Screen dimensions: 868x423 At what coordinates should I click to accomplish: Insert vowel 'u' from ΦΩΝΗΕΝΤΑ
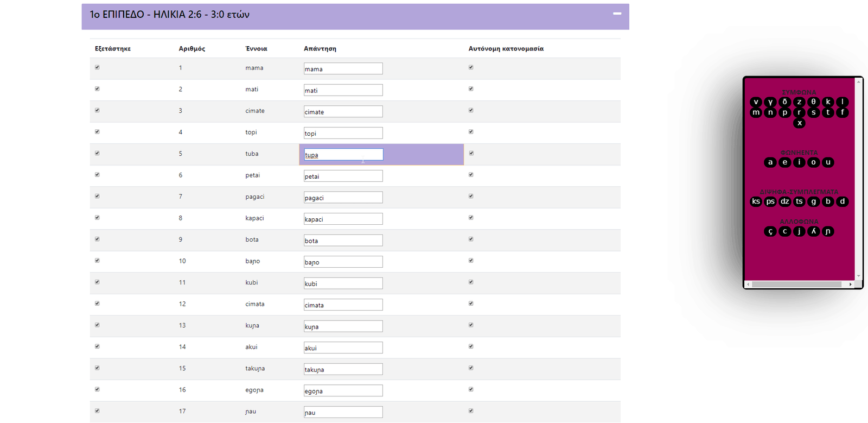click(828, 162)
